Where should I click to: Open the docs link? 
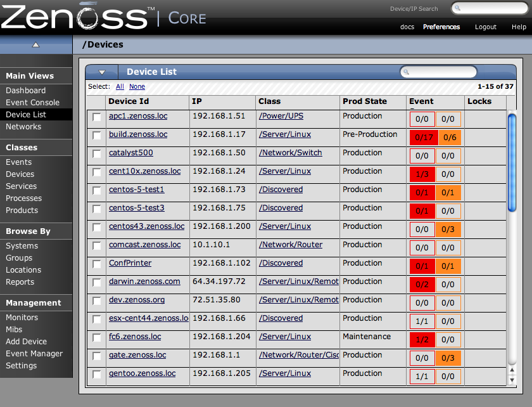coord(407,27)
